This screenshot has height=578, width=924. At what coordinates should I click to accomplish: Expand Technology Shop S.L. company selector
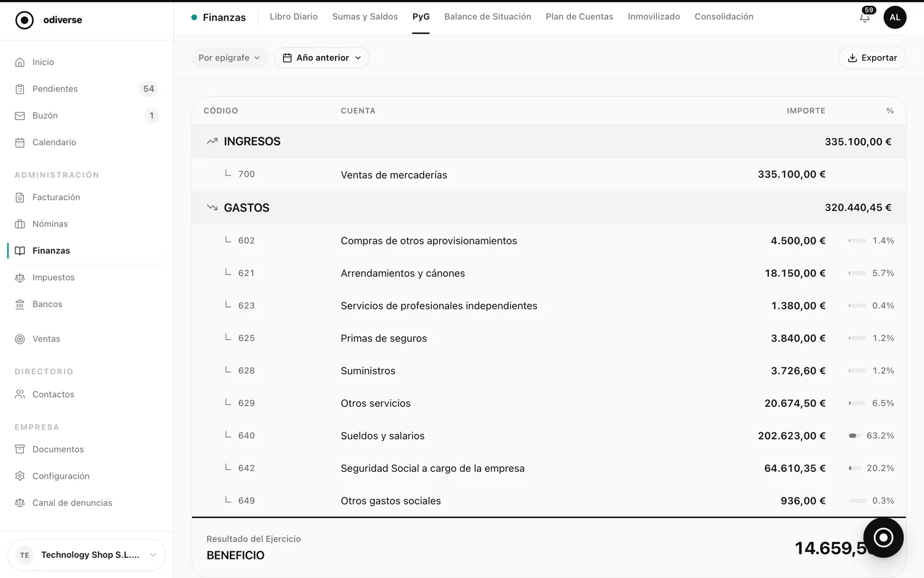pos(87,555)
